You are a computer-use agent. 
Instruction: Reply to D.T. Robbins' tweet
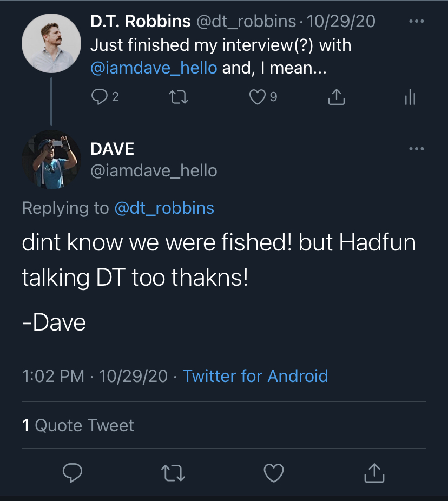[x=100, y=97]
